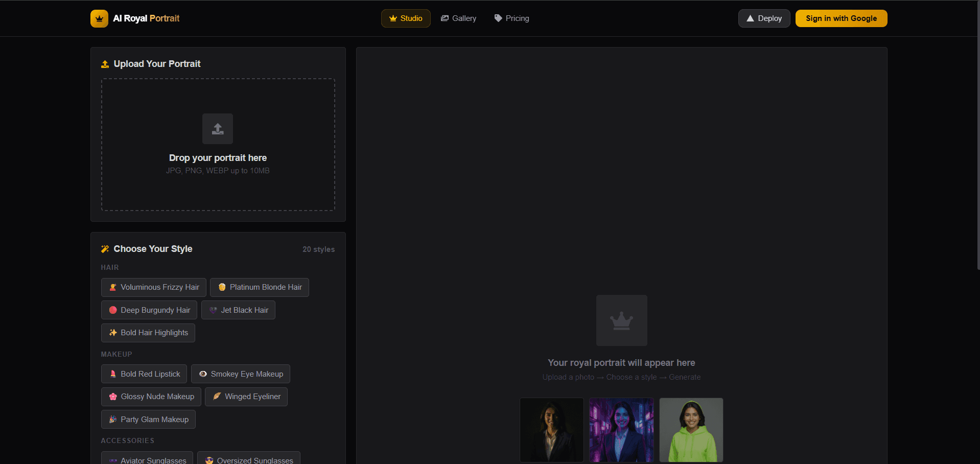Screen dimensions: 980x464
Task: Choose the Smokey Eye Makeup style
Action: point(241,374)
